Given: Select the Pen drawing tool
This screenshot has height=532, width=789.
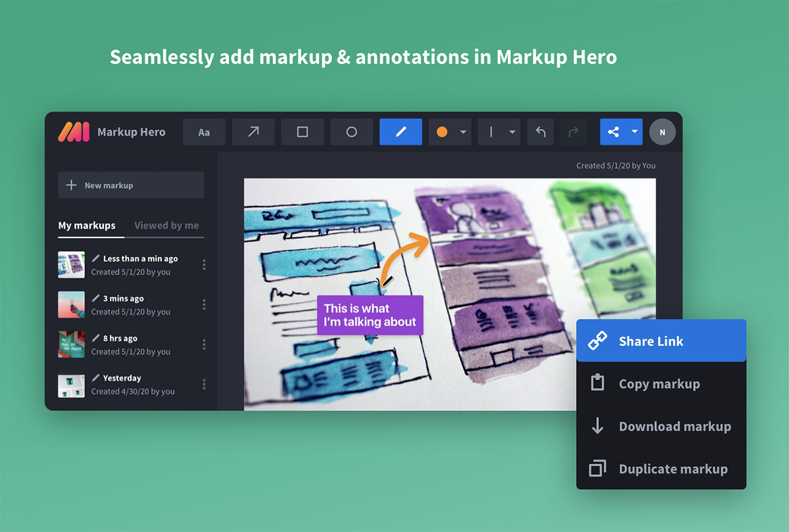Looking at the screenshot, I should pyautogui.click(x=400, y=132).
